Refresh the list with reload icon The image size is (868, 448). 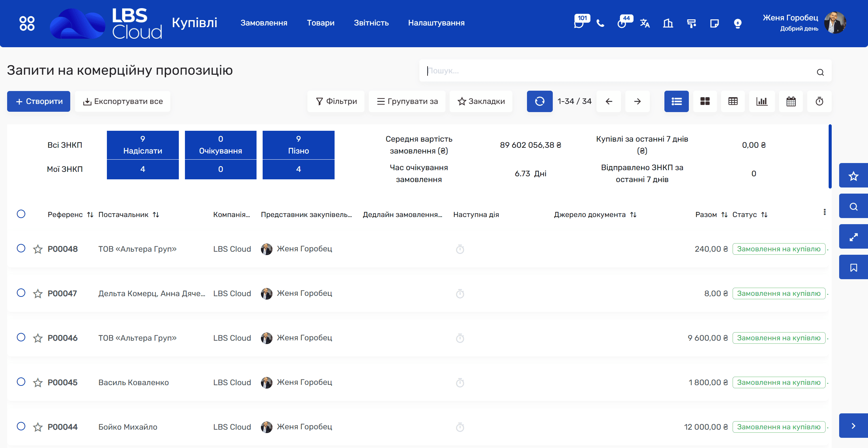click(540, 101)
